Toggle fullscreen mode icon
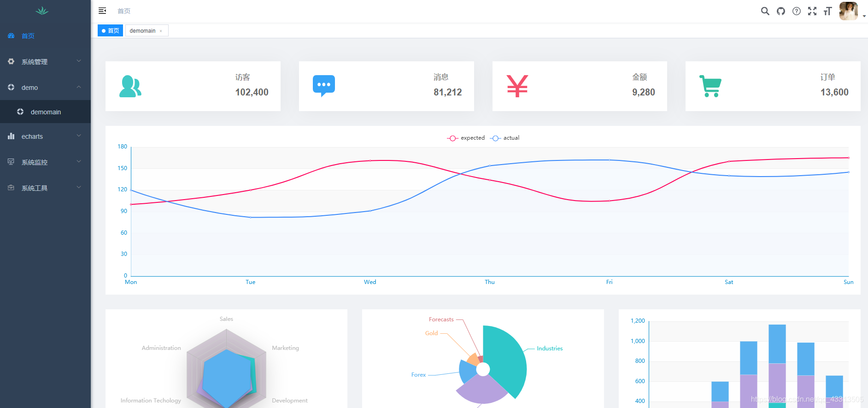 click(812, 11)
